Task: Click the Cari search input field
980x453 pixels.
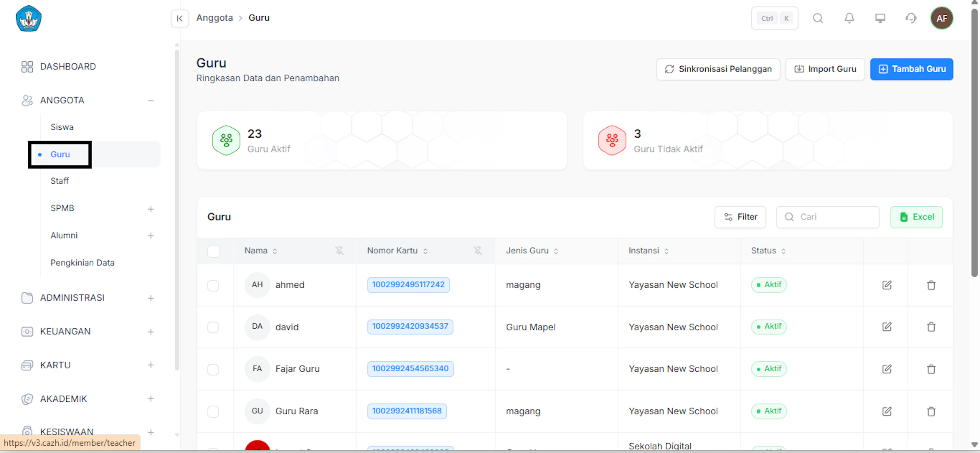Action: point(827,217)
